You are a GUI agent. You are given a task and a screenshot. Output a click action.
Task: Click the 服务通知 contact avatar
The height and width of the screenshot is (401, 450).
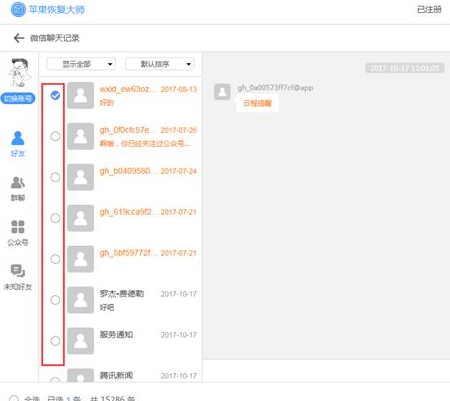[x=80, y=341]
